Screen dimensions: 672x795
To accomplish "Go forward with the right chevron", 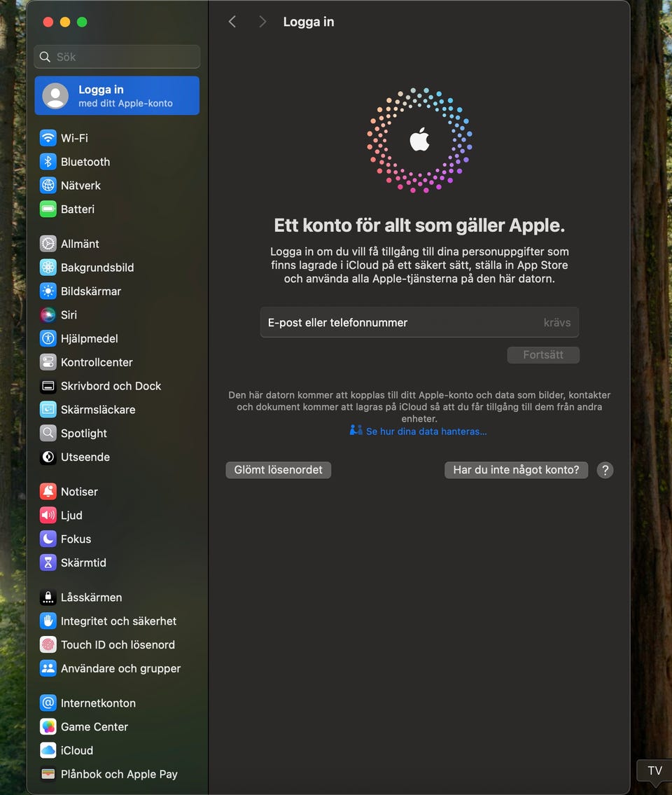I will pos(262,22).
